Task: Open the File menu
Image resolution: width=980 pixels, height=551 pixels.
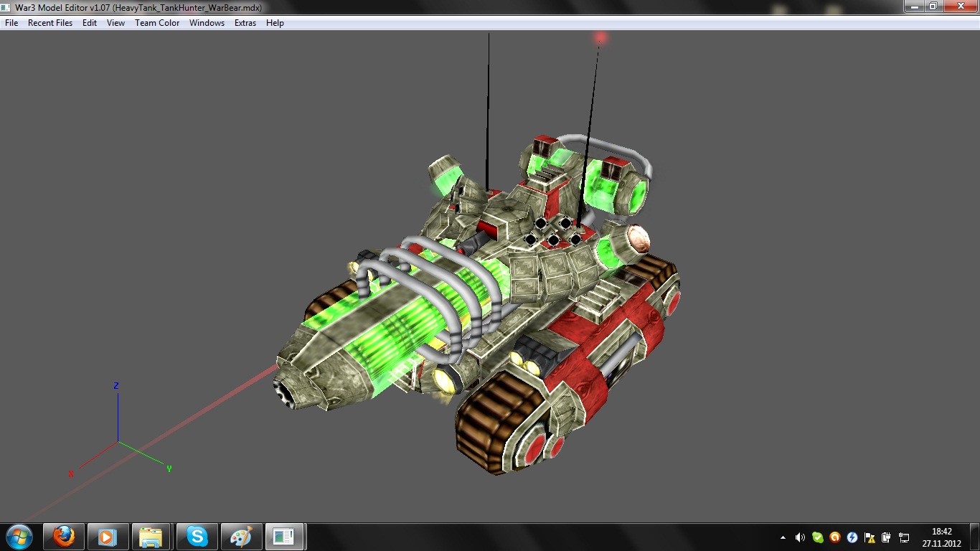Action: (x=11, y=23)
